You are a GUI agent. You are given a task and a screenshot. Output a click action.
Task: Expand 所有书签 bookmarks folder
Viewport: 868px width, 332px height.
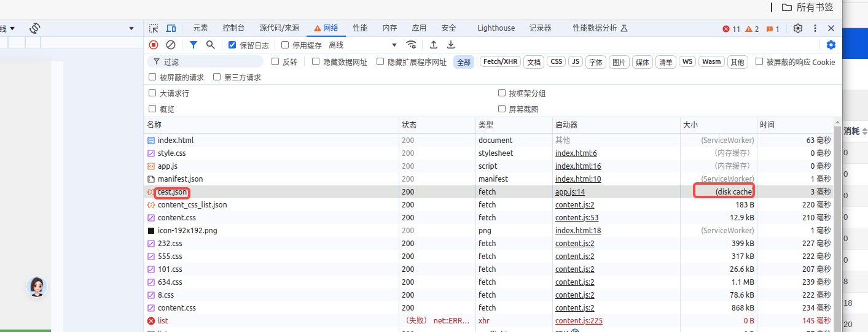click(x=807, y=7)
